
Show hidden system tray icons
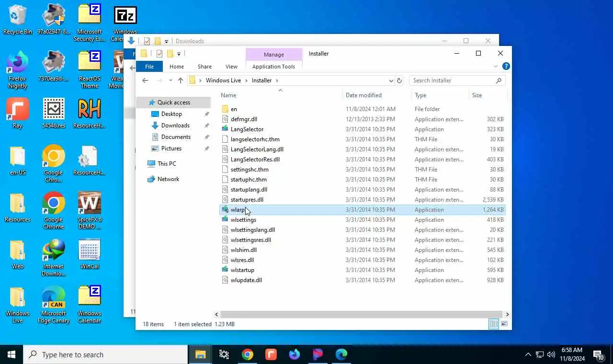pos(528,354)
